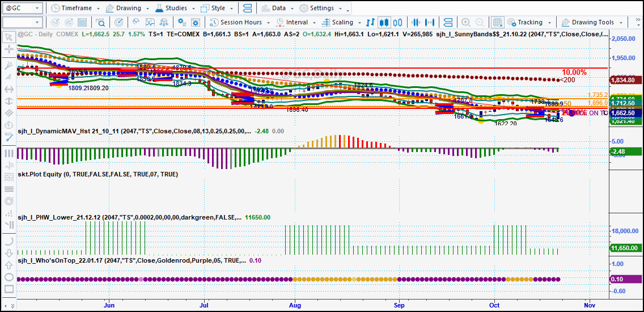Screen dimensions: 644x312
Task: Click the zoom out magnifier
Action: point(479,22)
